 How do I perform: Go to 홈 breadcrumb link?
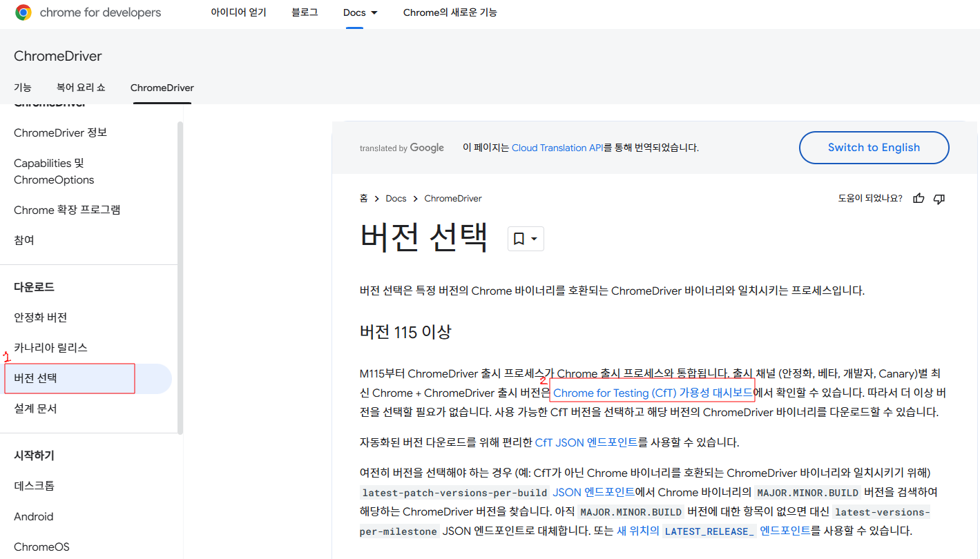364,198
